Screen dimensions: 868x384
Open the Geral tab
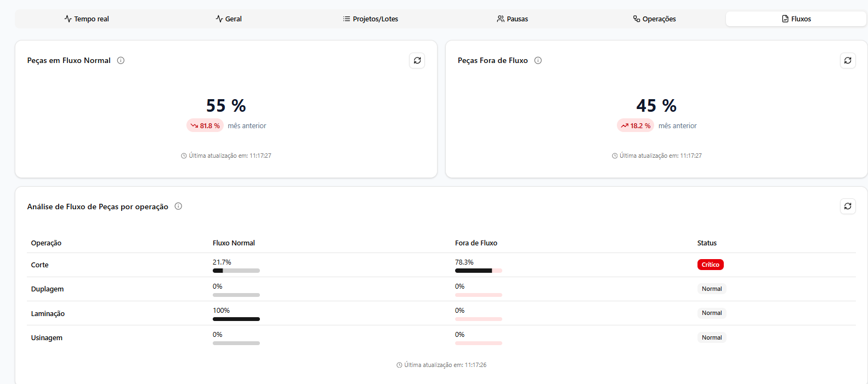tap(229, 19)
